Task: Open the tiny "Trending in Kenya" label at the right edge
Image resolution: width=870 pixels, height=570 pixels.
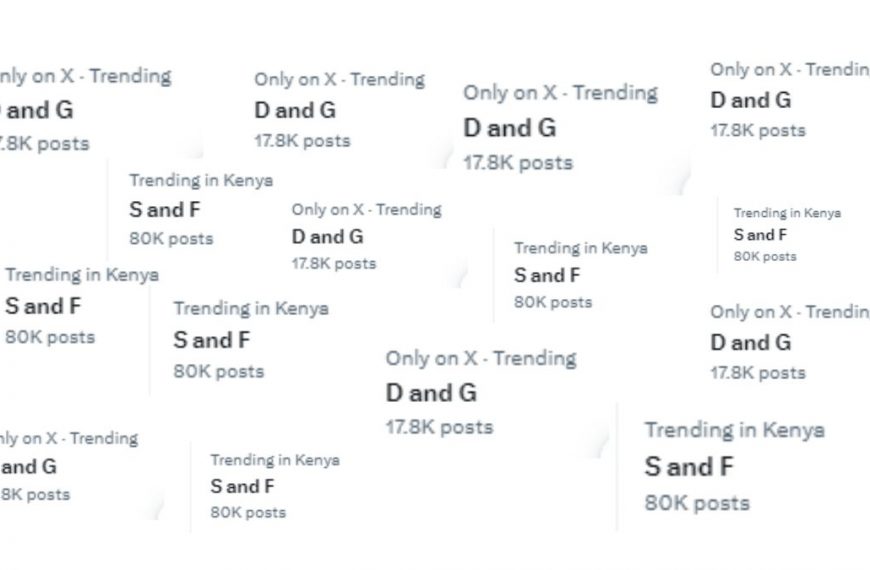Action: tap(787, 213)
